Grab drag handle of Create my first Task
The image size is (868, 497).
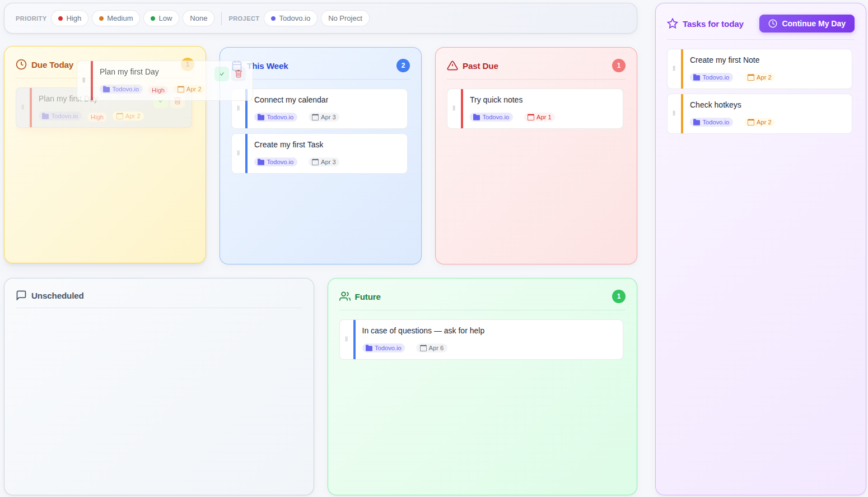click(239, 153)
